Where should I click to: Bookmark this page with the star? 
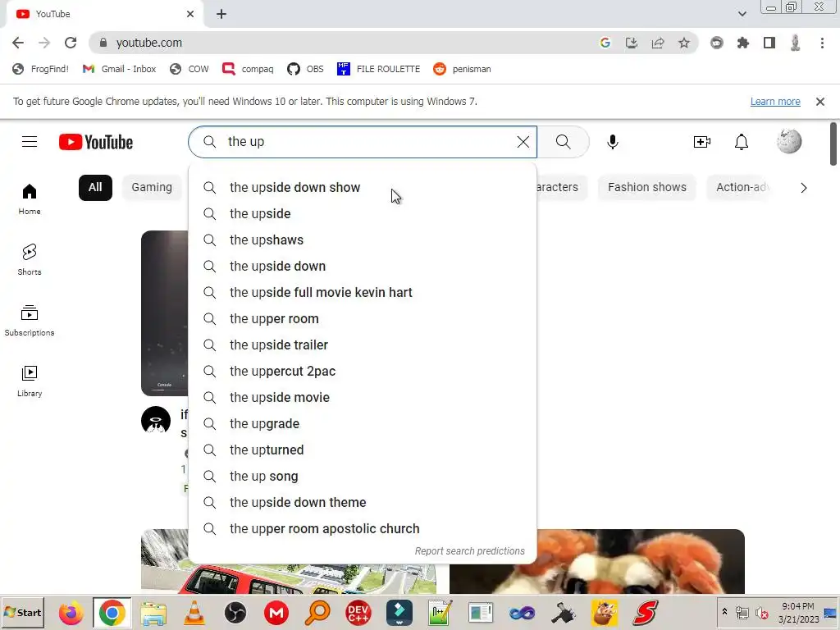coord(684,43)
